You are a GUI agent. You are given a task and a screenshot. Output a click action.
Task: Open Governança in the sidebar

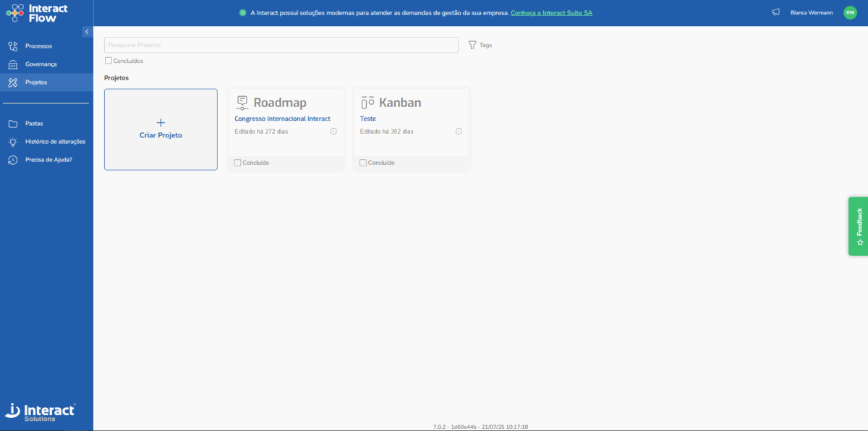[46, 64]
